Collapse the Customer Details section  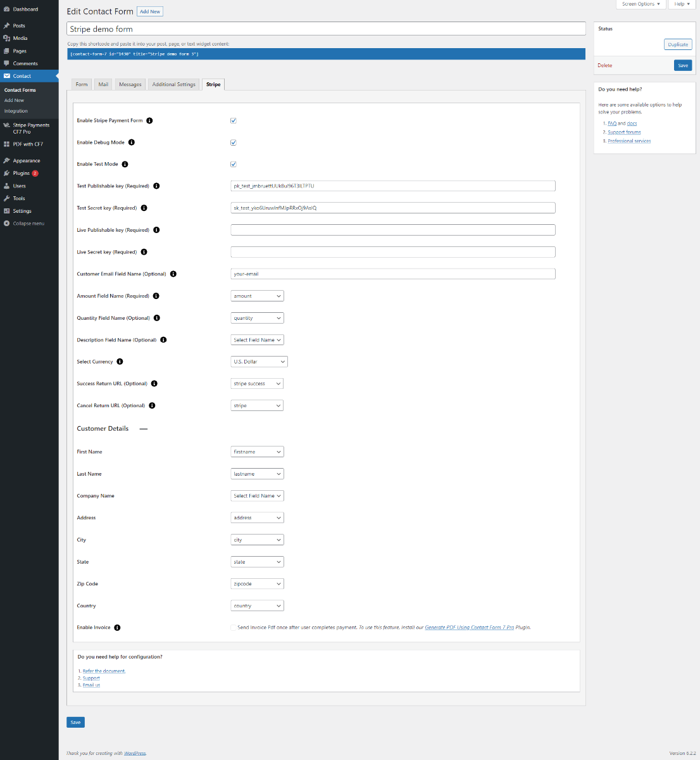coord(144,429)
